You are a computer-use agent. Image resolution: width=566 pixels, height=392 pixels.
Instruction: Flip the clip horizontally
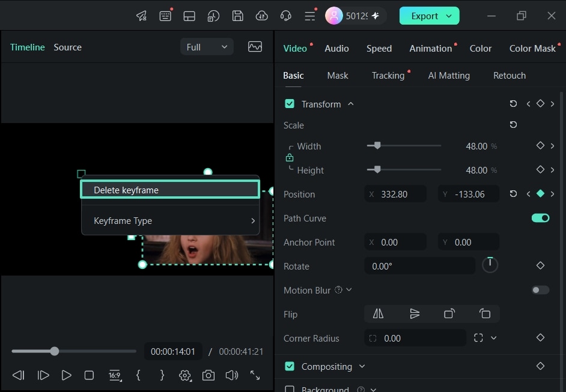[x=378, y=314]
